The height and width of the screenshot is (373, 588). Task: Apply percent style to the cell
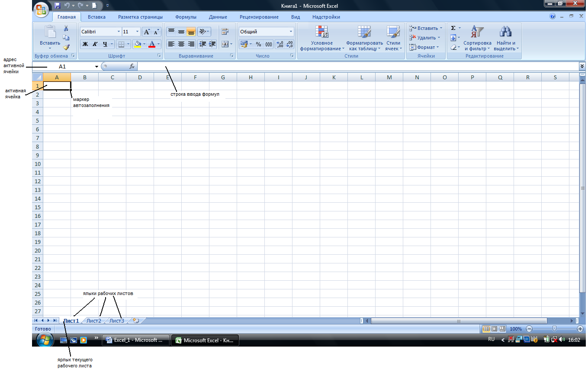click(258, 44)
